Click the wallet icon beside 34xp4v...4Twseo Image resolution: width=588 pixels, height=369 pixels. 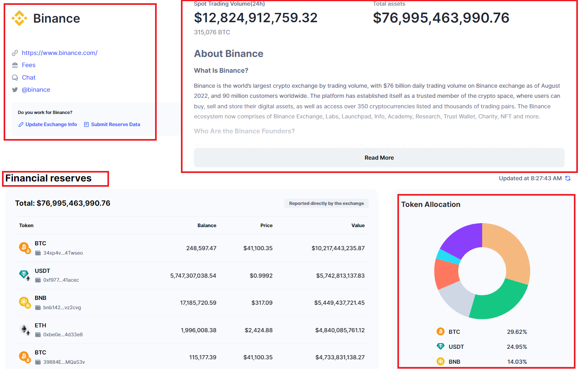pyautogui.click(x=38, y=253)
